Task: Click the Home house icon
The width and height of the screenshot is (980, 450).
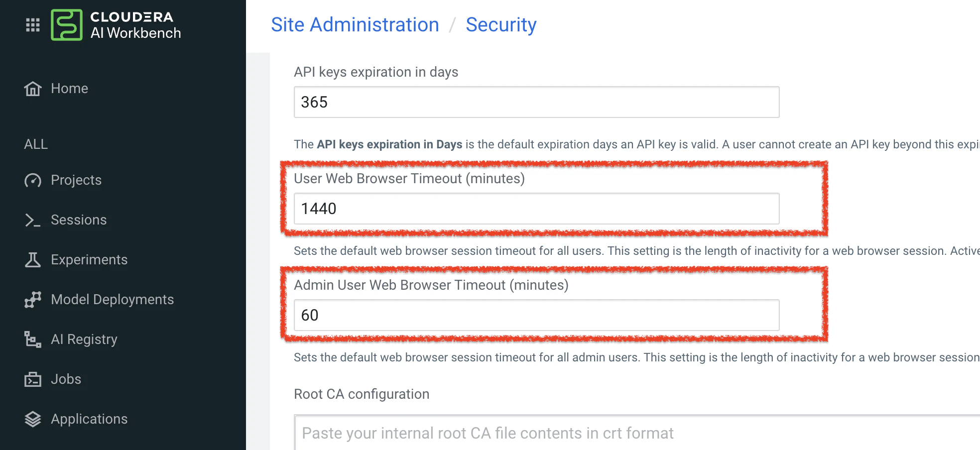Action: pos(33,89)
